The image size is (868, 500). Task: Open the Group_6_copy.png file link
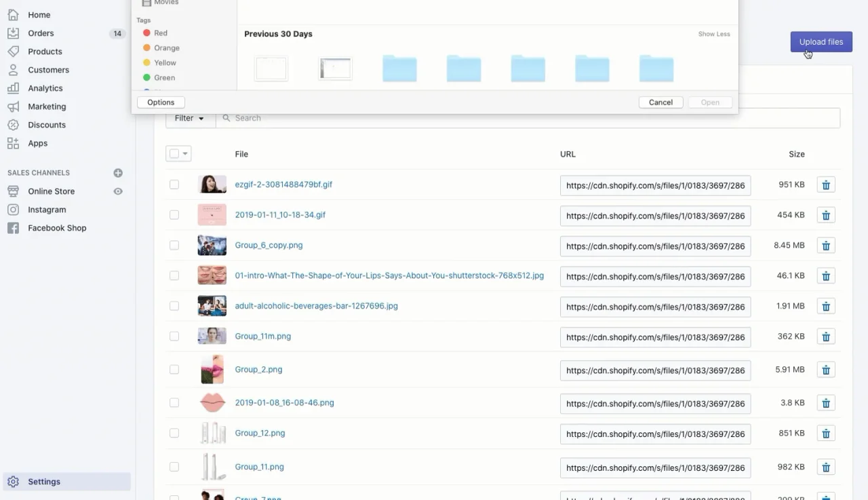pyautogui.click(x=269, y=245)
